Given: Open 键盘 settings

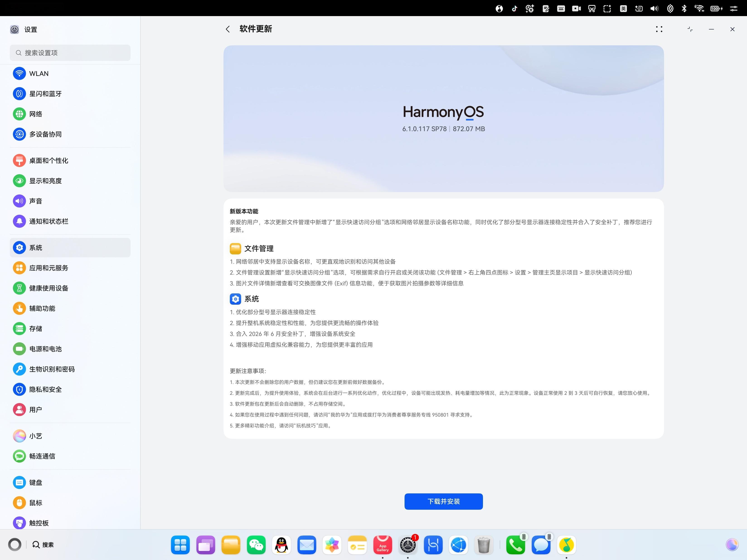Looking at the screenshot, I should pyautogui.click(x=70, y=483).
